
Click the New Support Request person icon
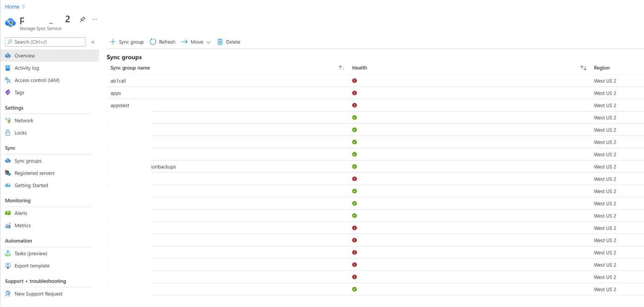(8, 294)
